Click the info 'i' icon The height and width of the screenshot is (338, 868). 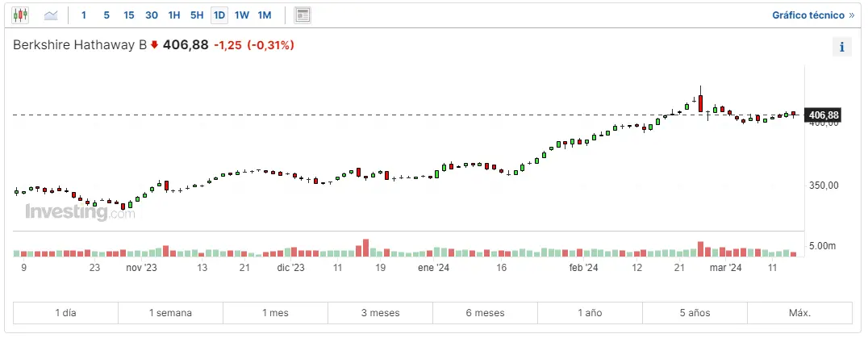pos(841,48)
